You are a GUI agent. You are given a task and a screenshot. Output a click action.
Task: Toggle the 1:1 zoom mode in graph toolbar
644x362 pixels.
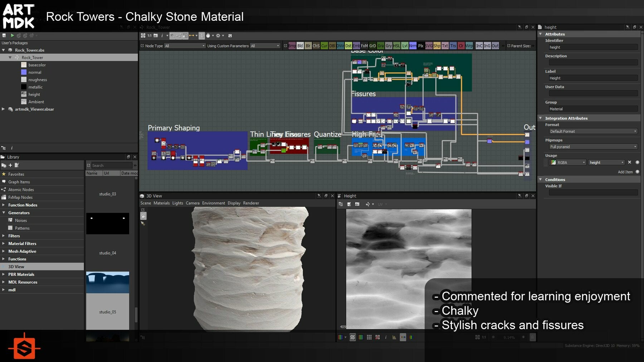(150, 36)
